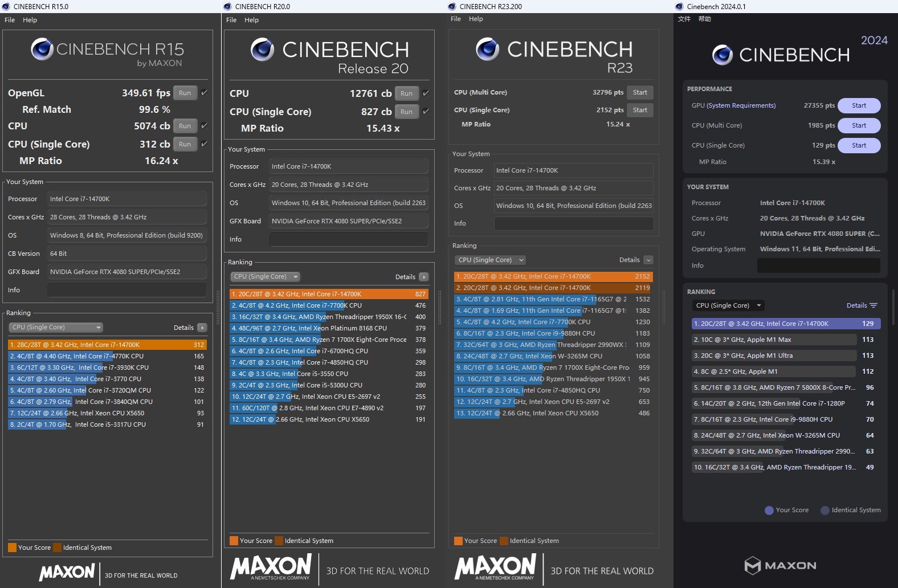Select Intel Core i7-4770K row in R15 ranking
The height and width of the screenshot is (588, 898).
click(x=107, y=356)
